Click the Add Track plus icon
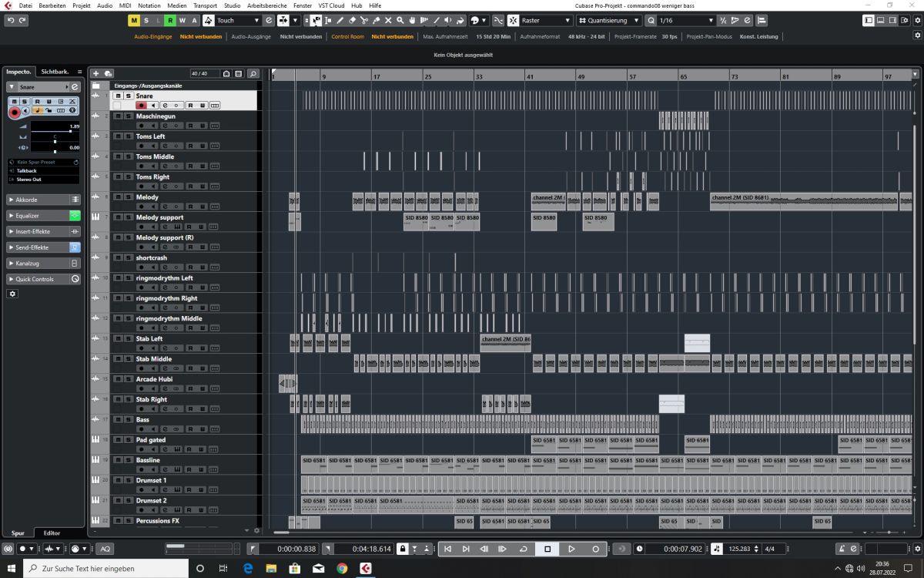Image resolution: width=924 pixels, height=578 pixels. coord(95,73)
